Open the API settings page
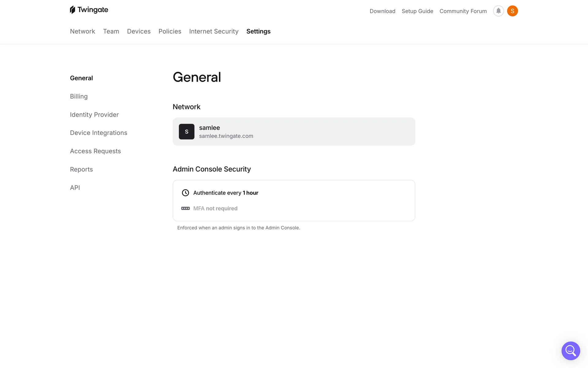The width and height of the screenshot is (588, 368). pyautogui.click(x=75, y=188)
